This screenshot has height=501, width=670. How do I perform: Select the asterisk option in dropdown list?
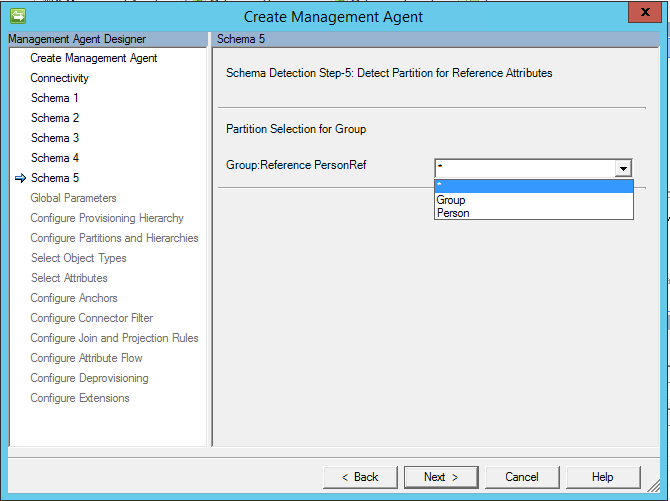[x=534, y=186]
